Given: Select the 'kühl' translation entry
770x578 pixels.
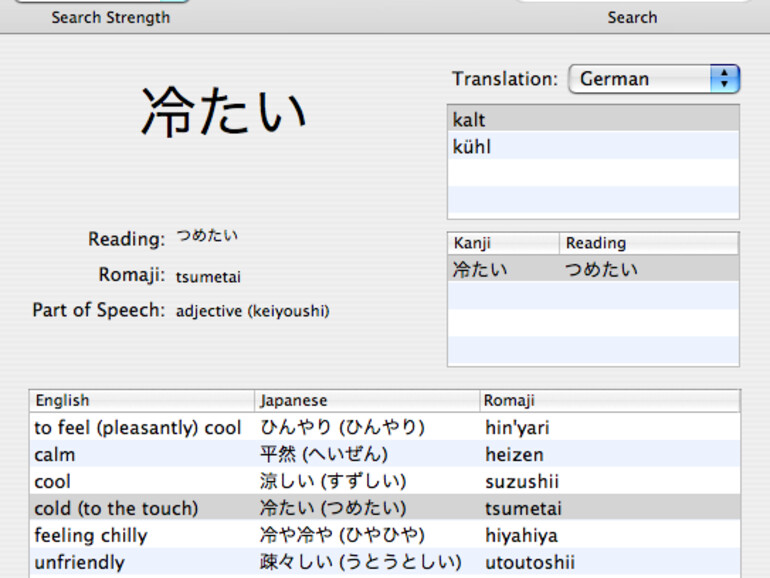Looking at the screenshot, I should click(x=592, y=147).
